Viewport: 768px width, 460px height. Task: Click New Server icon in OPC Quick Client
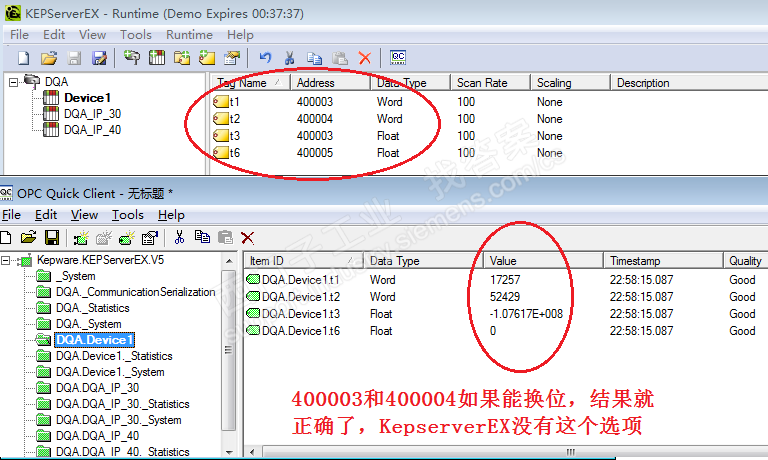click(x=81, y=238)
